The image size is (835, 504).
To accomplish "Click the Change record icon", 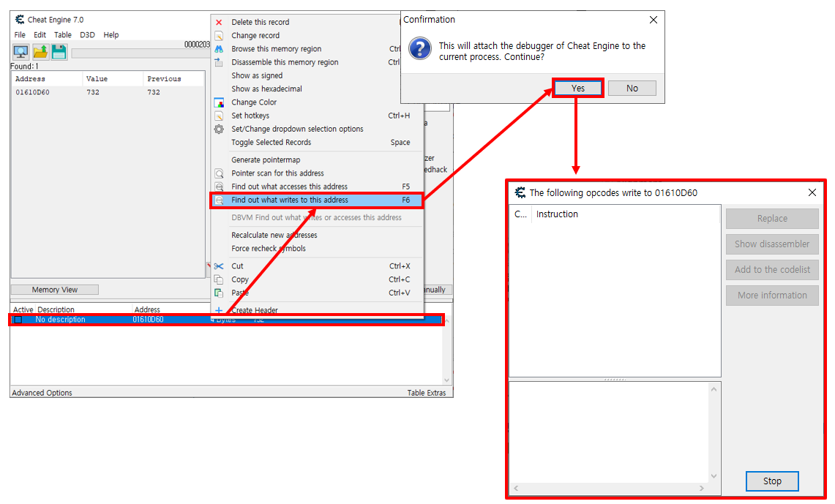I will point(219,36).
